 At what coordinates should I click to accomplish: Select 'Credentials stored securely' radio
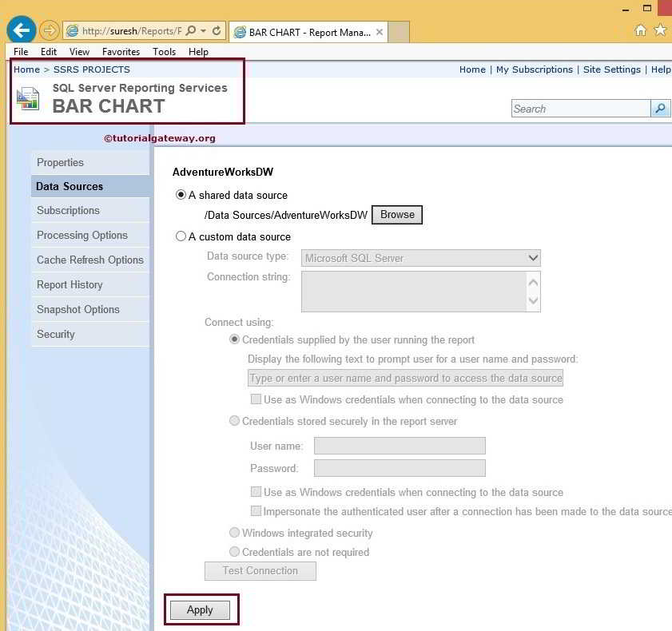pyautogui.click(x=234, y=421)
